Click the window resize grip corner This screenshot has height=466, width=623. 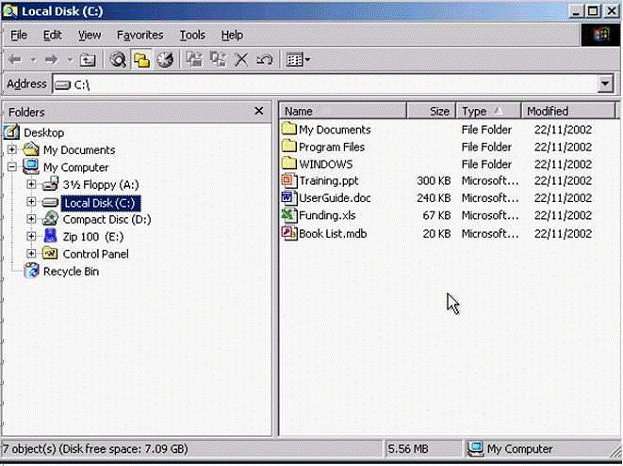[x=615, y=451]
